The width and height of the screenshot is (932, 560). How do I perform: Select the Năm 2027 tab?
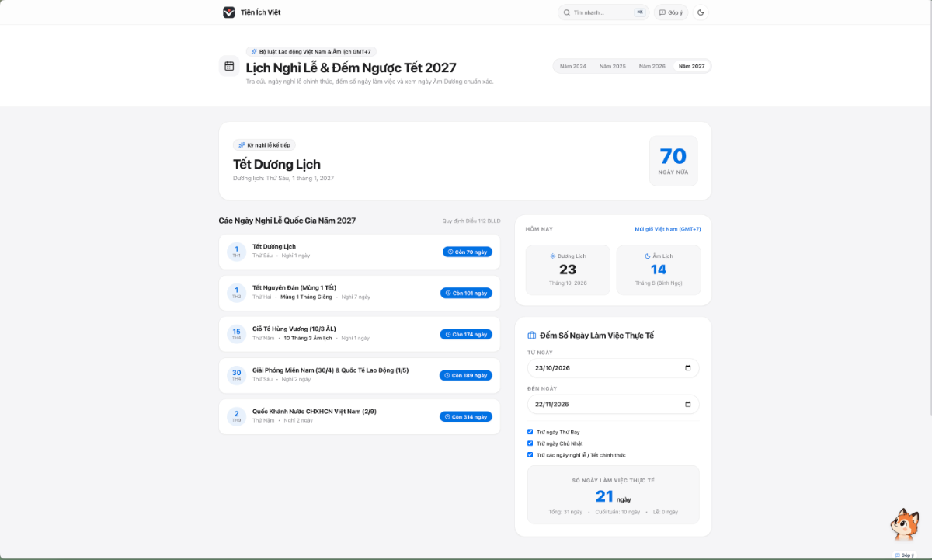(x=692, y=66)
